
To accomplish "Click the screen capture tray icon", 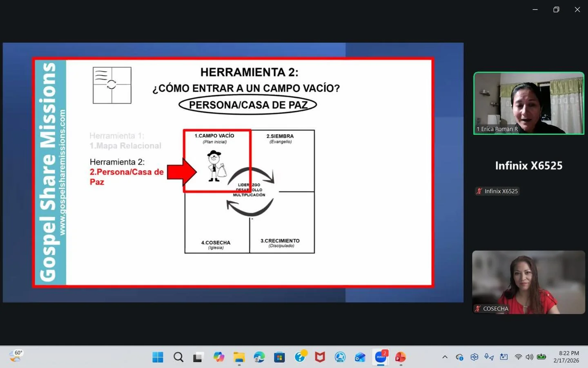I will tap(503, 357).
